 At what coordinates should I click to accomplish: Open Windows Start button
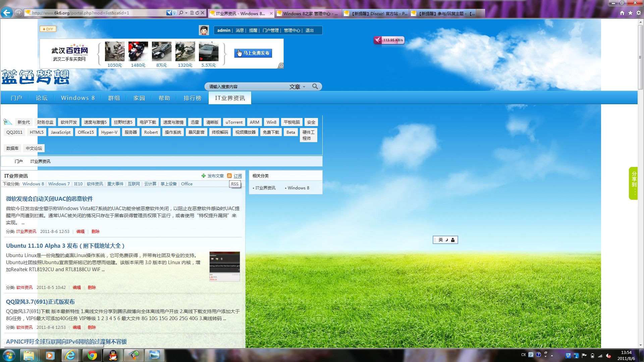(9, 355)
